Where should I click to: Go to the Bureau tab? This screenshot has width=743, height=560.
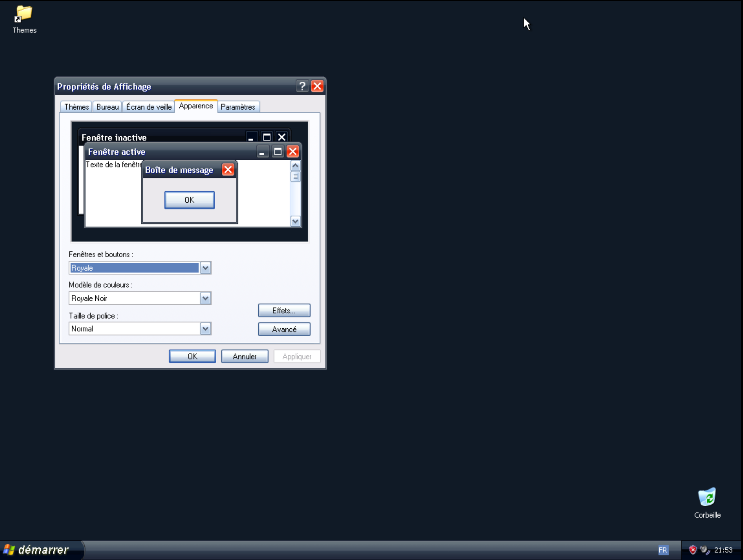107,107
